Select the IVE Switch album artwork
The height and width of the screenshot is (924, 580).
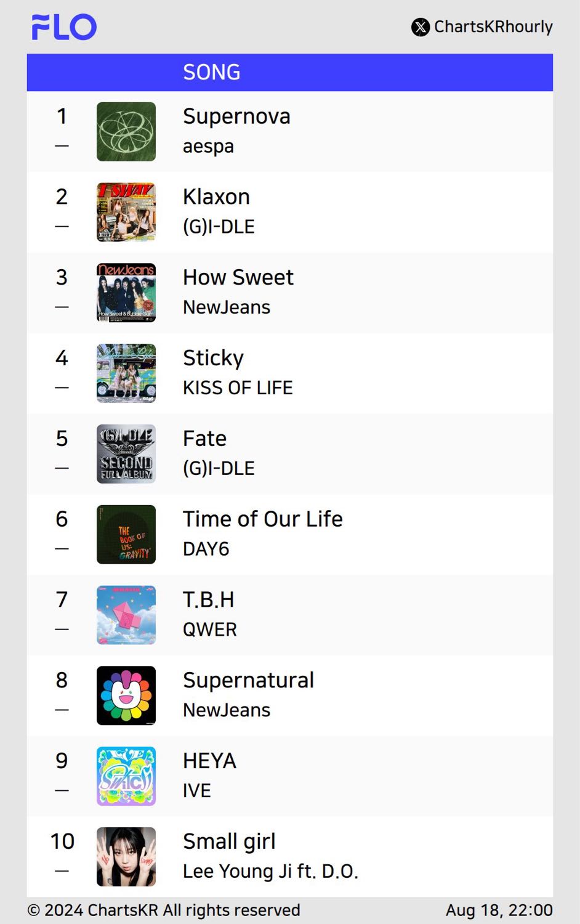[126, 776]
